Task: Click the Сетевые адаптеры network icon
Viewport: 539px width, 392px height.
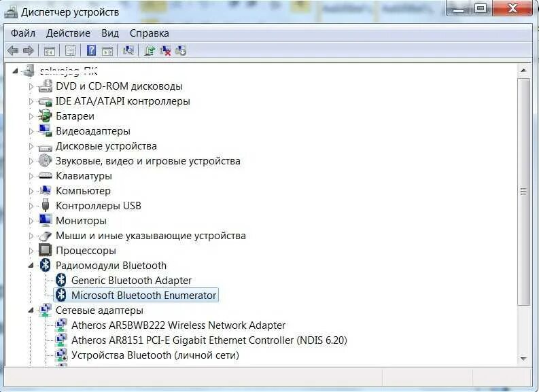Action: click(45, 310)
